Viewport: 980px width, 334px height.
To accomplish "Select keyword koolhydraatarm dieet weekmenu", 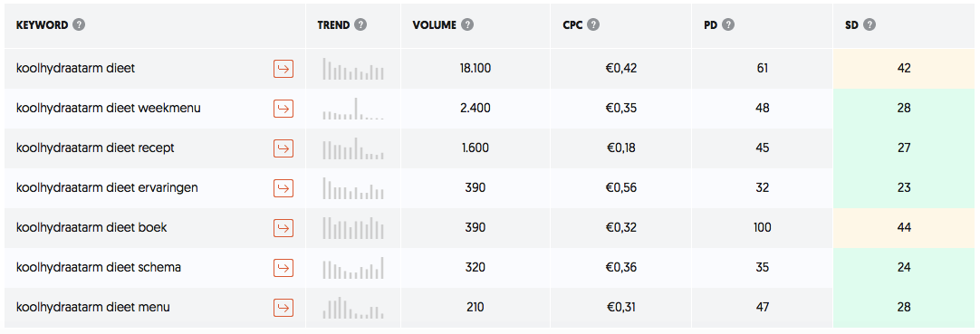I will pos(108,108).
